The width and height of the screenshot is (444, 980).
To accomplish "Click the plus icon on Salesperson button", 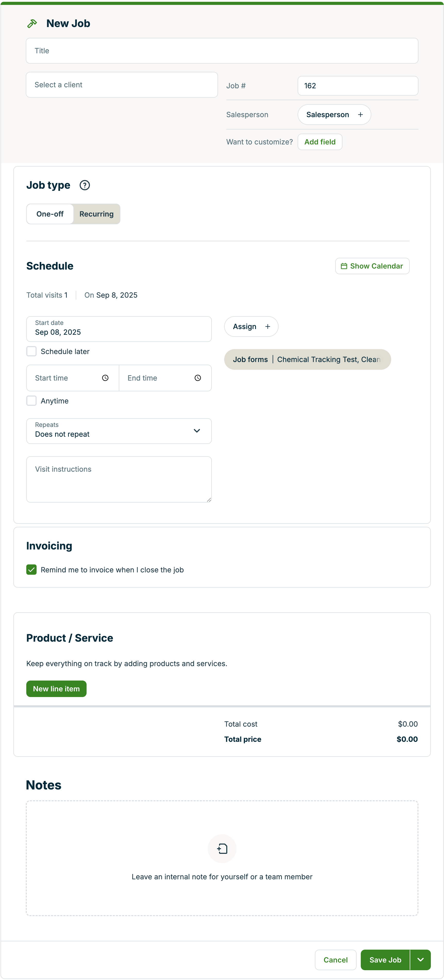I will 360,115.
